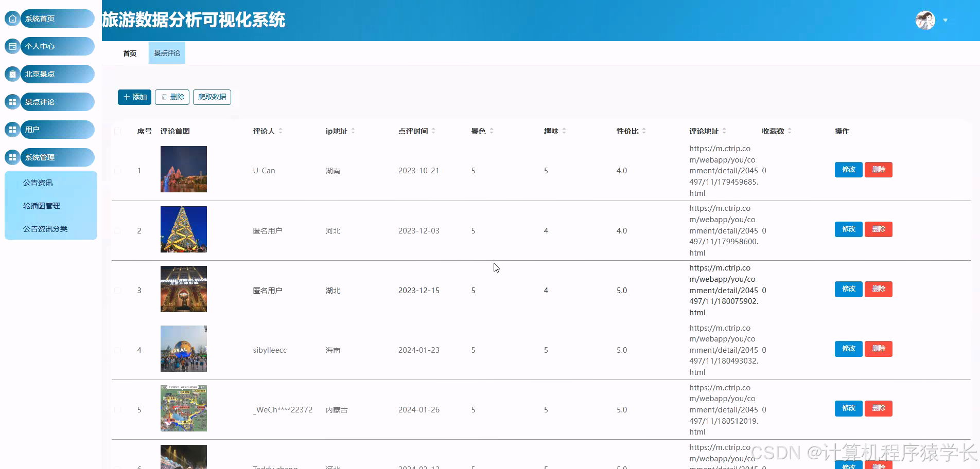This screenshot has width=980, height=469.
Task: Click the 爬取数据 button
Action: 212,97
